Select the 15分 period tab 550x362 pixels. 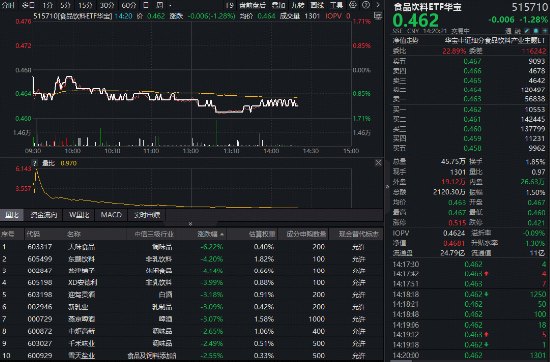coord(85,5)
